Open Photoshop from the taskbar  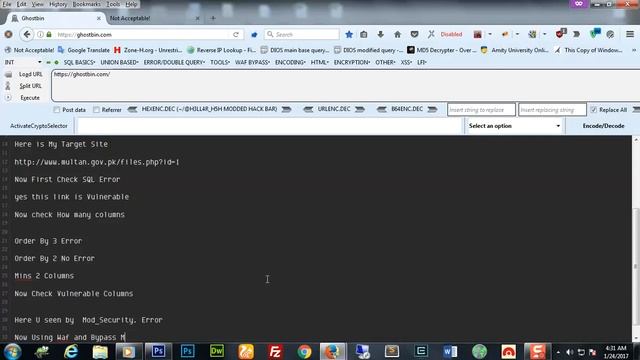click(158, 351)
